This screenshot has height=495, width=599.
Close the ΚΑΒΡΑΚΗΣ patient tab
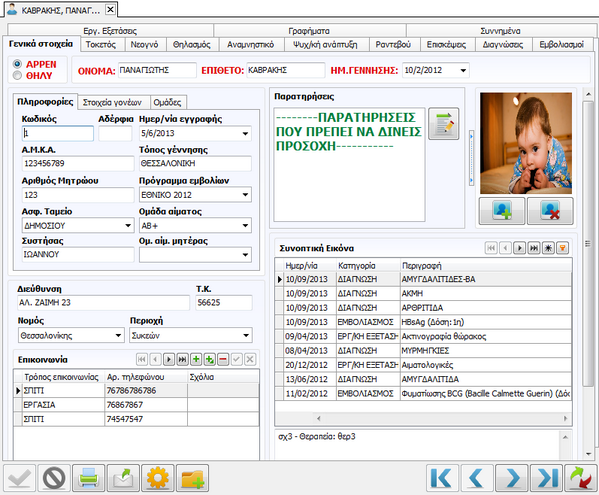(110, 10)
